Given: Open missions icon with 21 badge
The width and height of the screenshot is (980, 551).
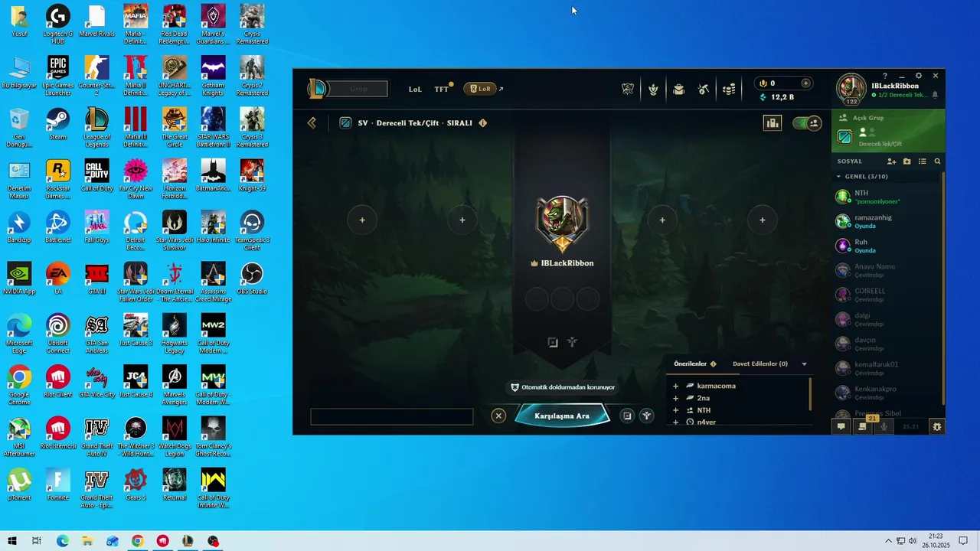Looking at the screenshot, I should pyautogui.click(x=863, y=426).
